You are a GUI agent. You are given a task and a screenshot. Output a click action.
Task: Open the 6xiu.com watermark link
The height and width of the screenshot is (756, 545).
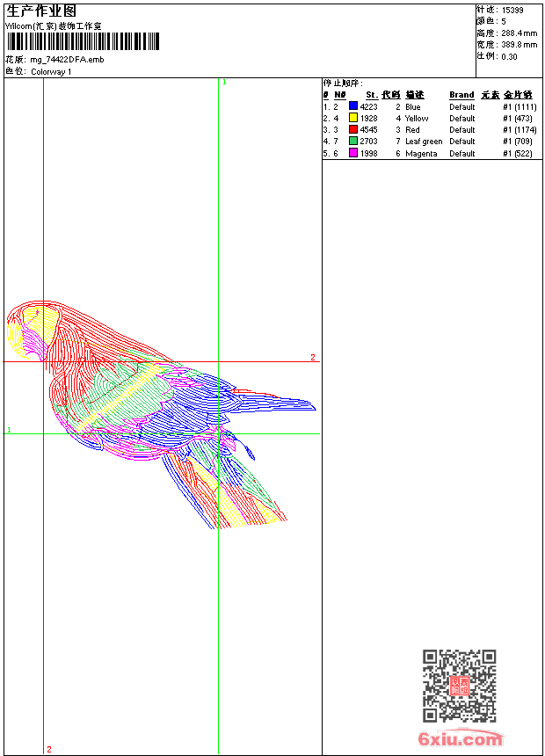tap(461, 739)
